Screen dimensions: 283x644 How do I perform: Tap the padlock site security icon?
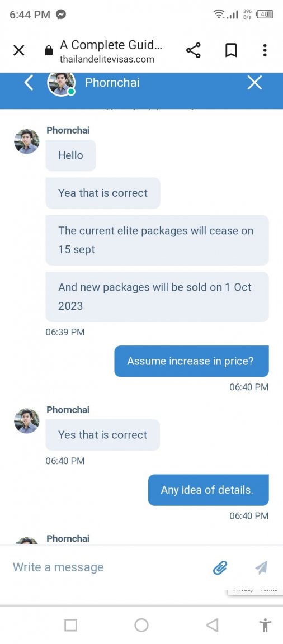tap(49, 51)
